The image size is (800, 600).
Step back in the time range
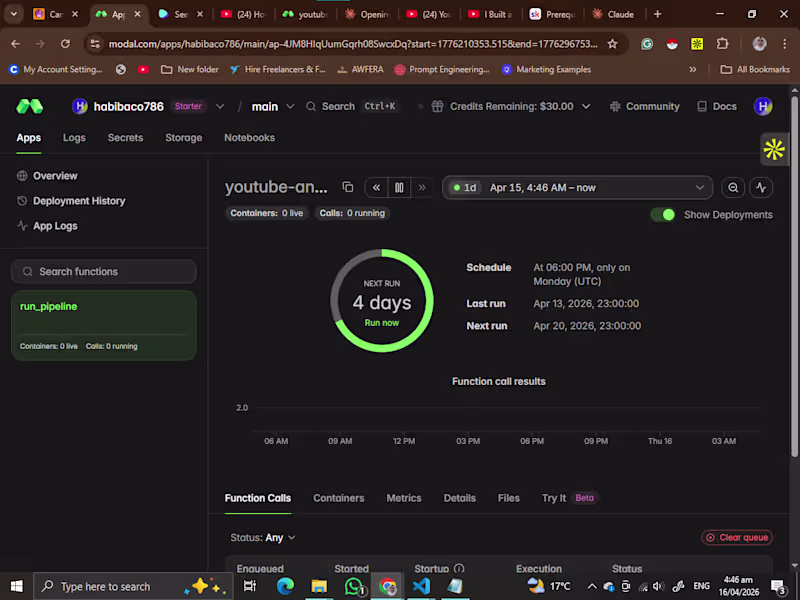[376, 188]
